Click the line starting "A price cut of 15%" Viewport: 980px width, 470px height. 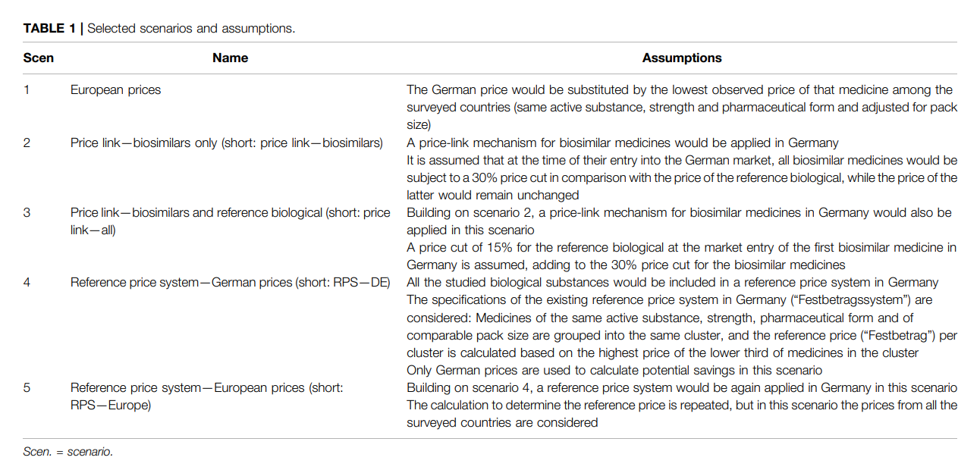click(681, 247)
